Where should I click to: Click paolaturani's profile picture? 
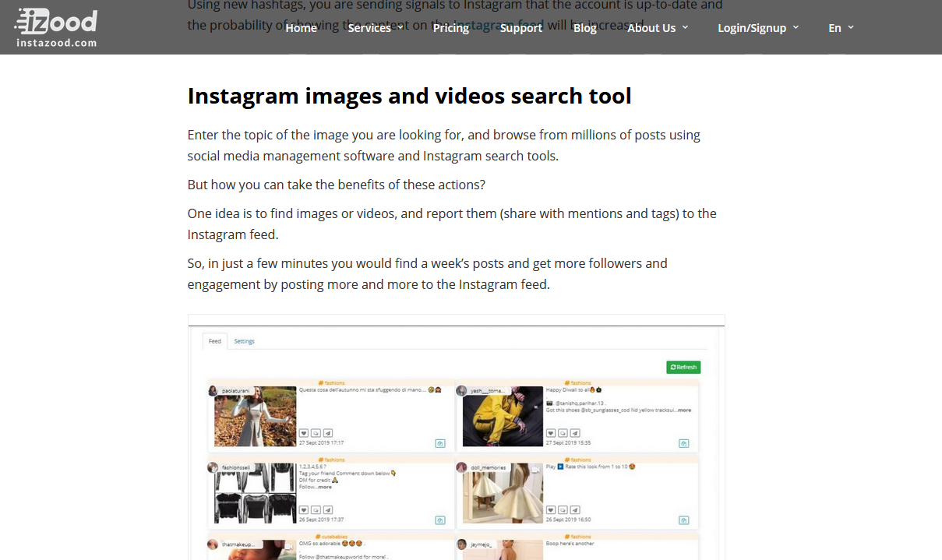tap(213, 391)
